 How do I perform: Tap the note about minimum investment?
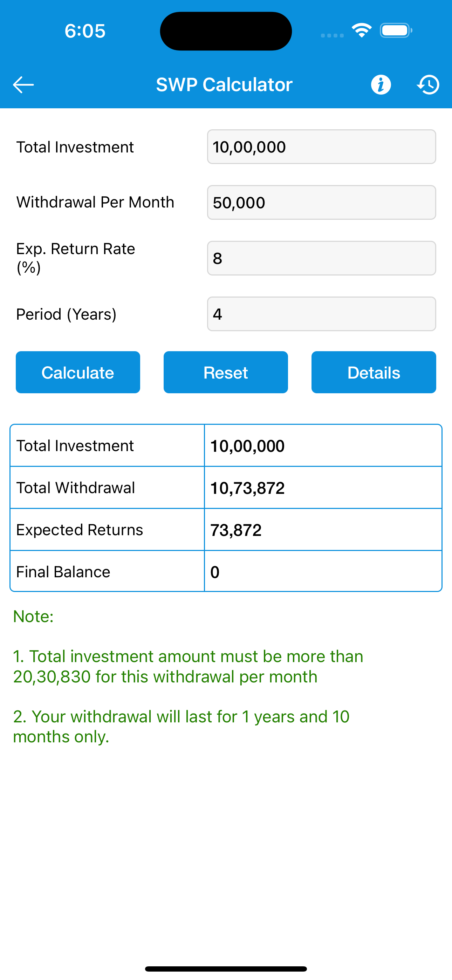[x=189, y=667]
